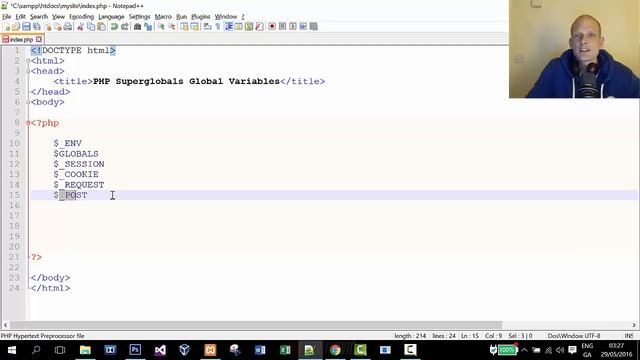Open XAMPP from the taskbar
The image size is (640, 360).
coord(210,350)
